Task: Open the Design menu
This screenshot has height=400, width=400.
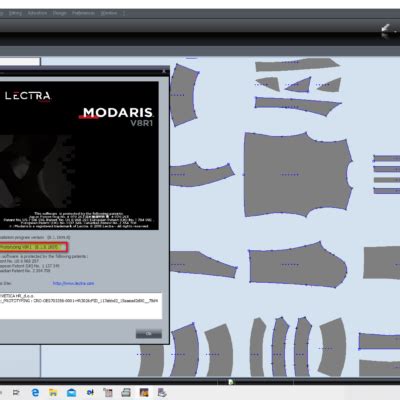Action: tap(60, 13)
